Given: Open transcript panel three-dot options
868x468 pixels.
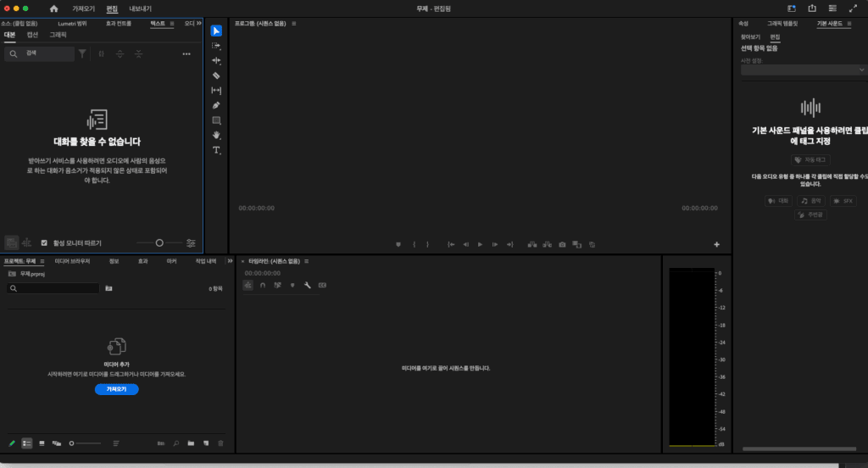Looking at the screenshot, I should (186, 53).
